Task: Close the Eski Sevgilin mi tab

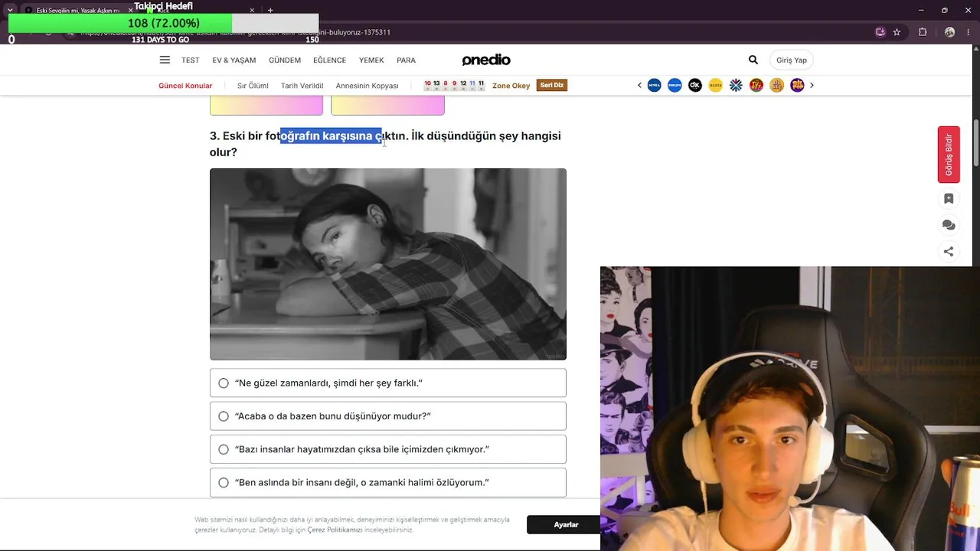Action: 130,11
